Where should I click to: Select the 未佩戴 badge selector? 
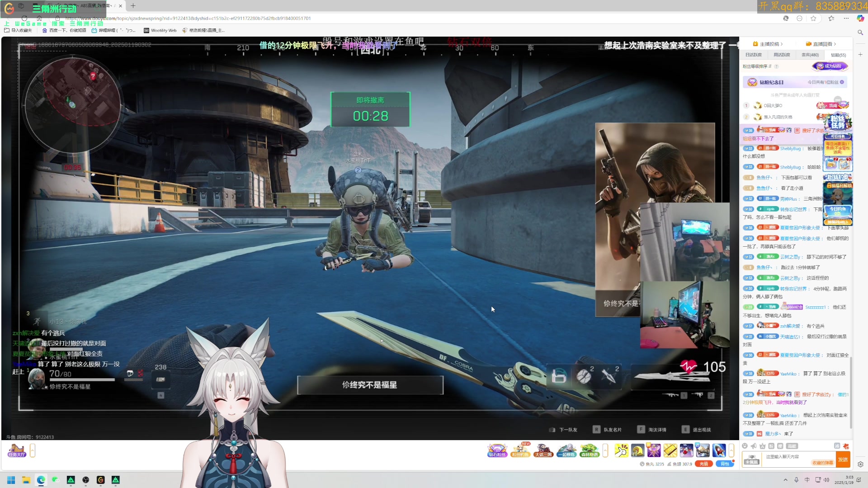click(x=752, y=460)
